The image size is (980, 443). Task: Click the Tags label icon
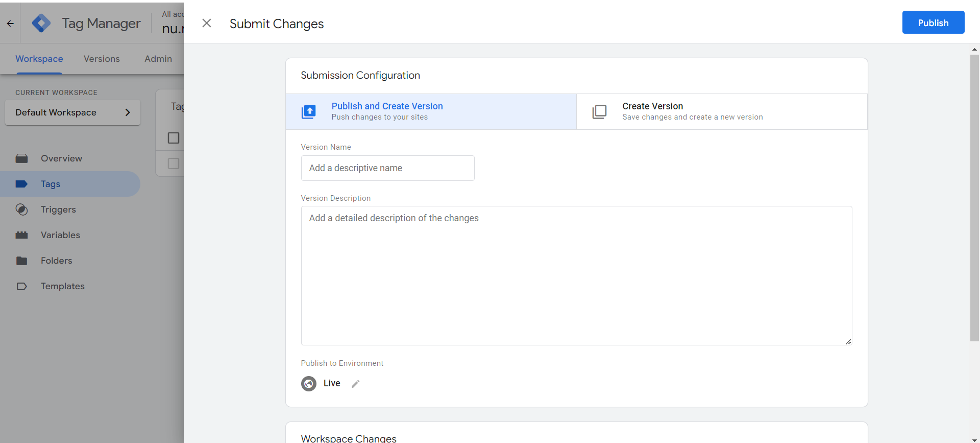(x=21, y=184)
